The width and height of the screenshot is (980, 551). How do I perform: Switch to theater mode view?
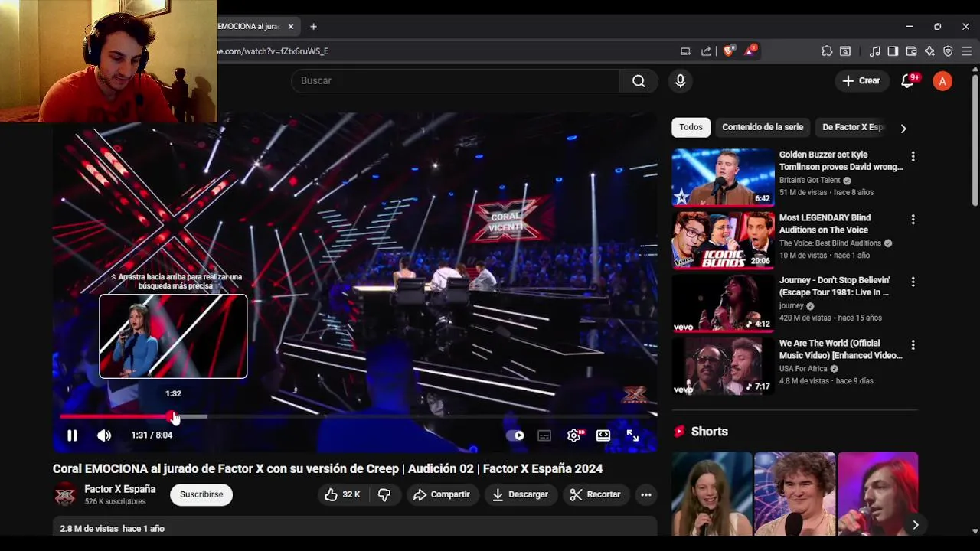pyautogui.click(x=603, y=435)
